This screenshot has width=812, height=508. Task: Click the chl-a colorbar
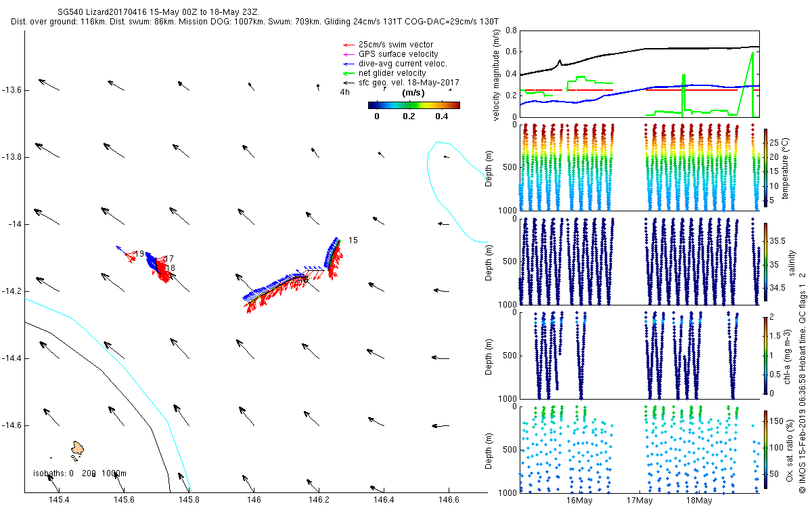click(x=765, y=354)
